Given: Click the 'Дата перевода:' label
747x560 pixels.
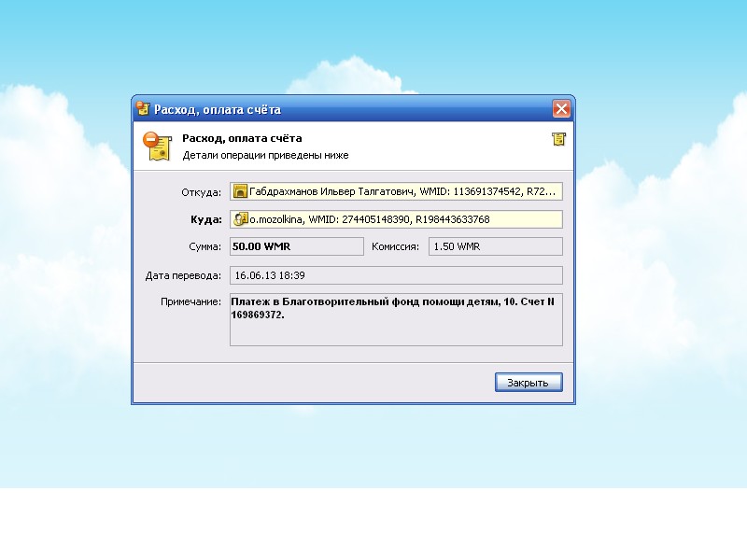Looking at the screenshot, I should [183, 275].
